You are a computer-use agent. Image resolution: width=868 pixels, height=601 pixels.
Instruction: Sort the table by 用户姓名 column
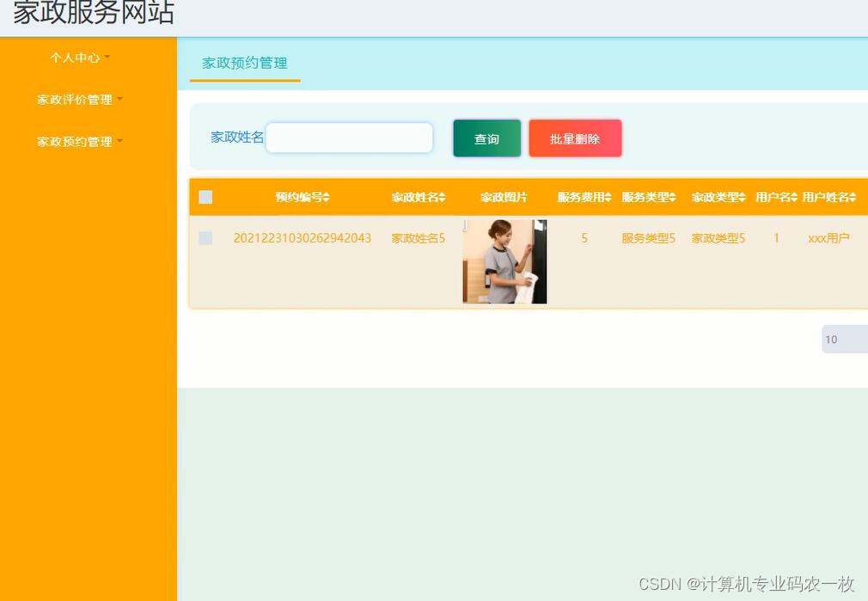828,197
